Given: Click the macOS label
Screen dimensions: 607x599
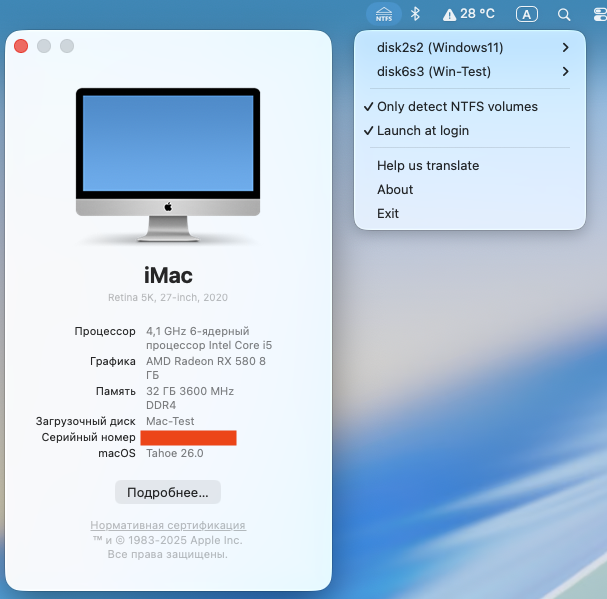Looking at the screenshot, I should 117,453.
